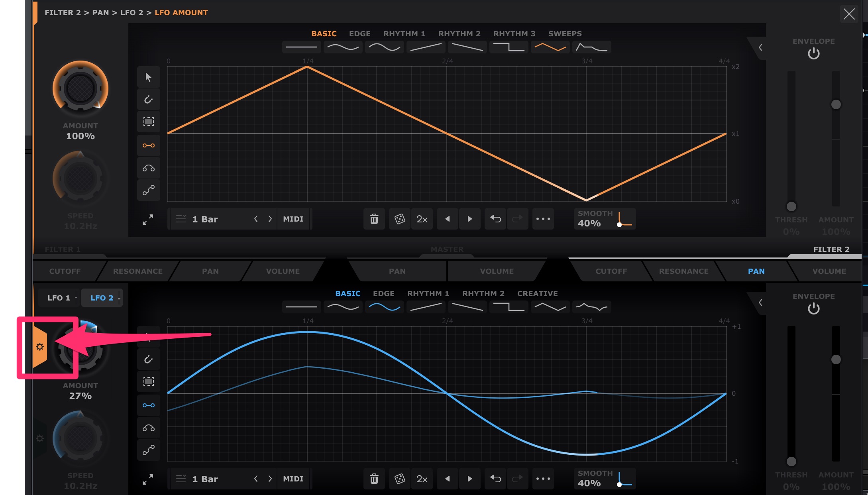Viewport: 868px width, 495px height.
Task: Open the three-dots more menu in lower toolbar
Action: pyautogui.click(x=543, y=479)
